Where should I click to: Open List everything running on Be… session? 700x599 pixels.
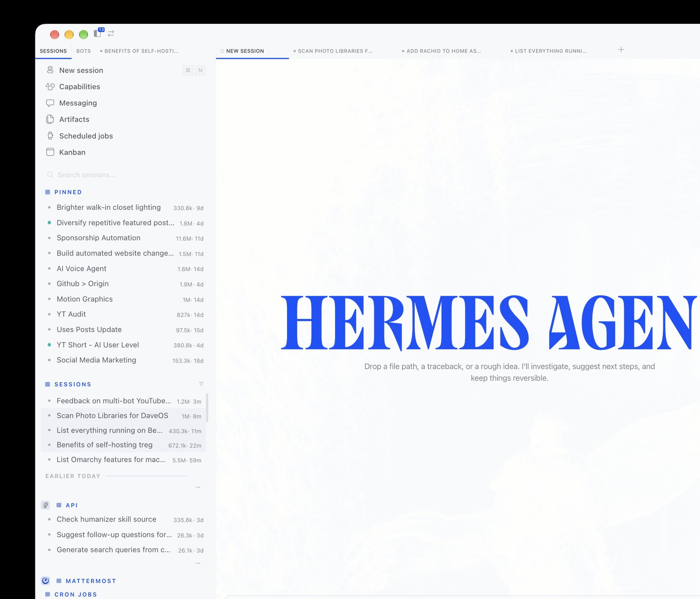pyautogui.click(x=123, y=431)
